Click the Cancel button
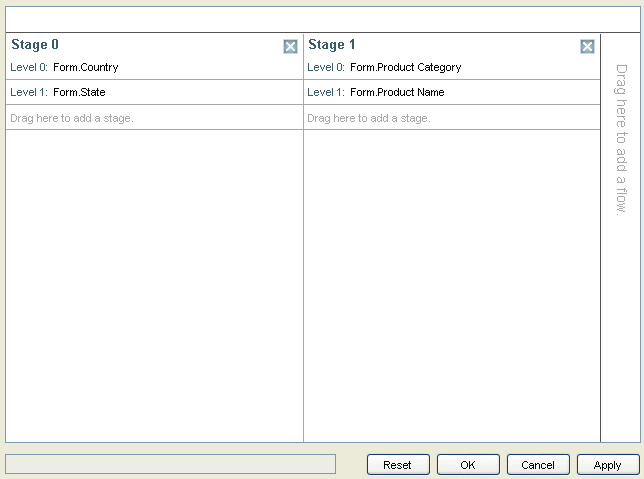The width and height of the screenshot is (644, 479). coord(538,465)
